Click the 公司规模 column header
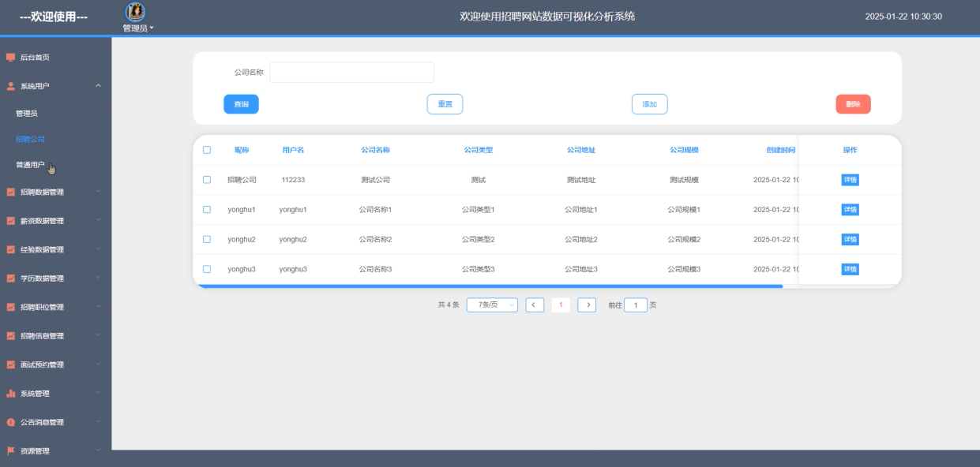 pos(684,150)
